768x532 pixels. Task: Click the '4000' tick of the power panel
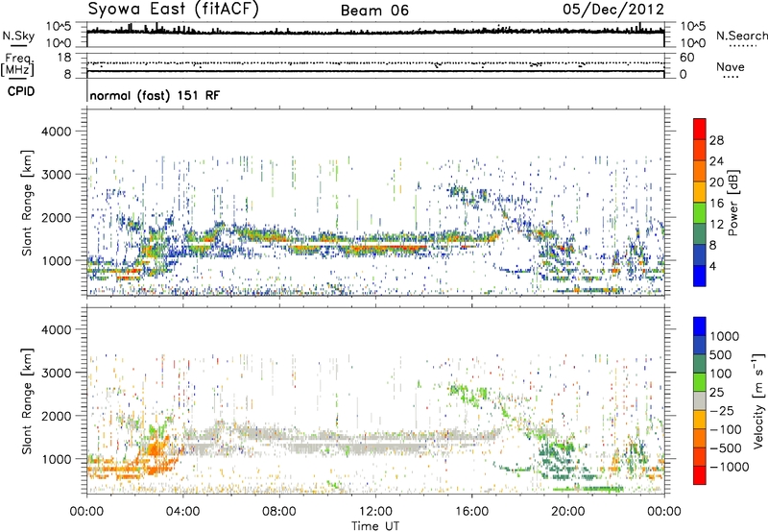(x=57, y=132)
